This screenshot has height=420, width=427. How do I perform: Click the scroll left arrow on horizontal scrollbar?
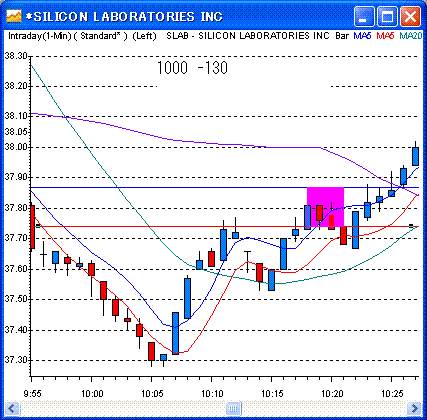coord(13,408)
